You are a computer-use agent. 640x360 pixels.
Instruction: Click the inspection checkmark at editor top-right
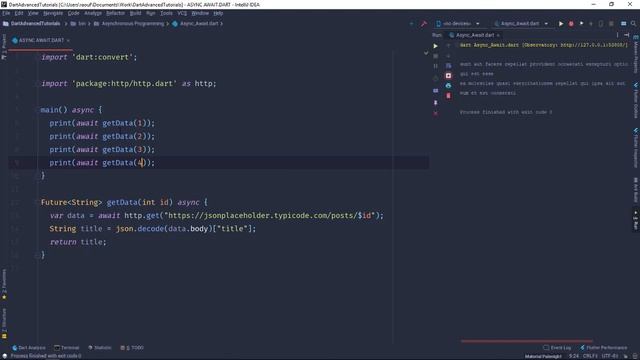click(426, 53)
